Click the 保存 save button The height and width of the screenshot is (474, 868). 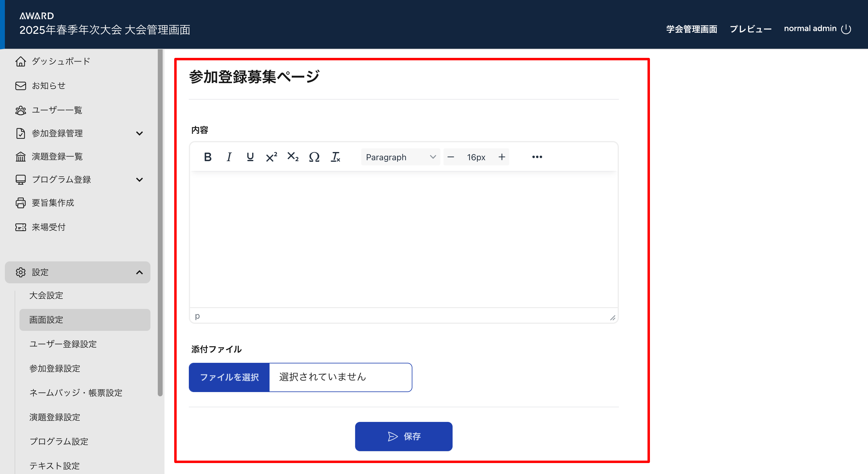pos(403,437)
